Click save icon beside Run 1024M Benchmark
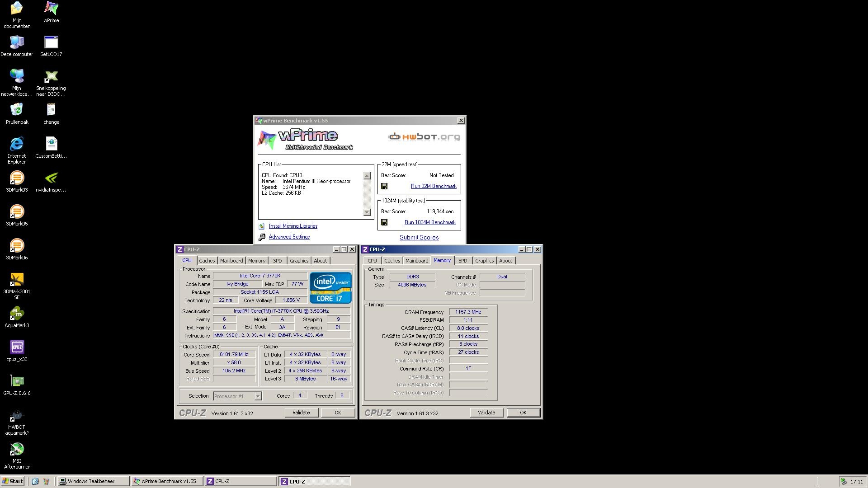The width and height of the screenshot is (868, 488). [x=384, y=222]
